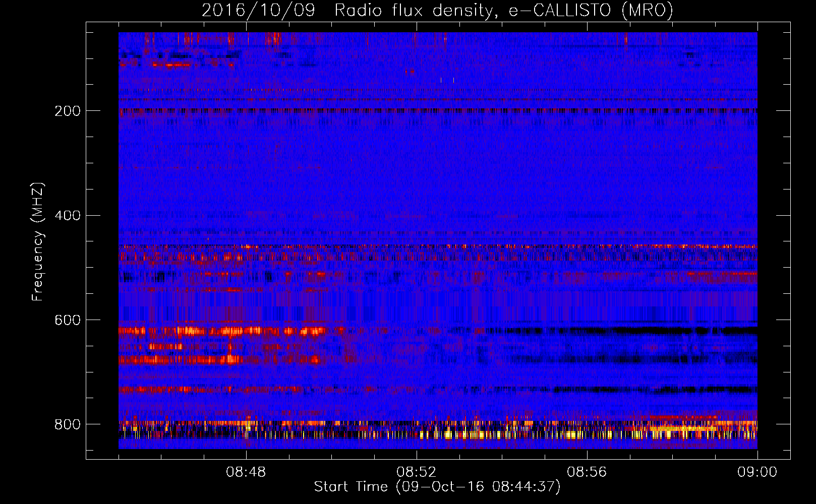Image resolution: width=816 pixels, height=504 pixels.
Task: Click the '200' frequency tick label
Action: pos(68,111)
